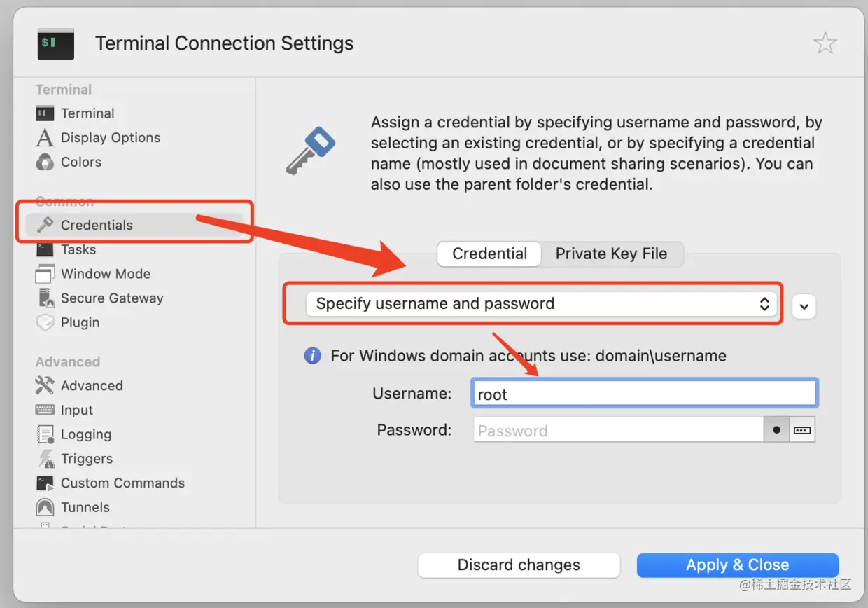Click the terminal app icon in header
The height and width of the screenshot is (608, 868).
pyautogui.click(x=56, y=43)
